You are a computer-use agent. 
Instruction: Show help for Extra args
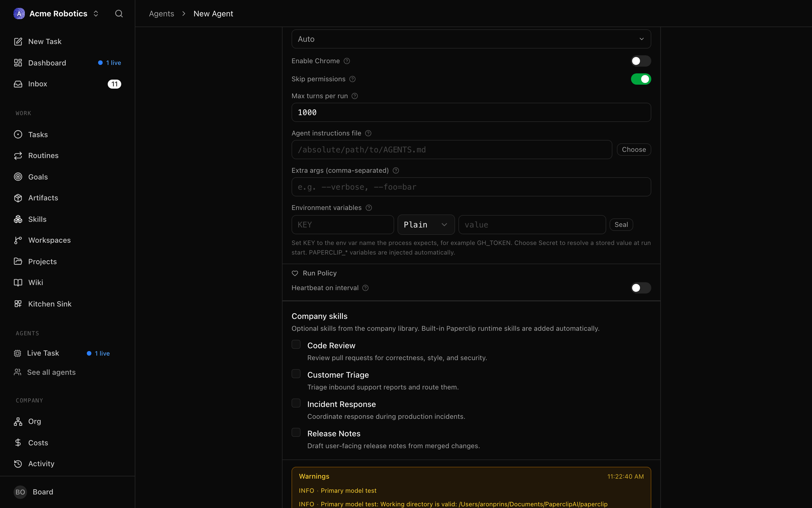tap(396, 170)
